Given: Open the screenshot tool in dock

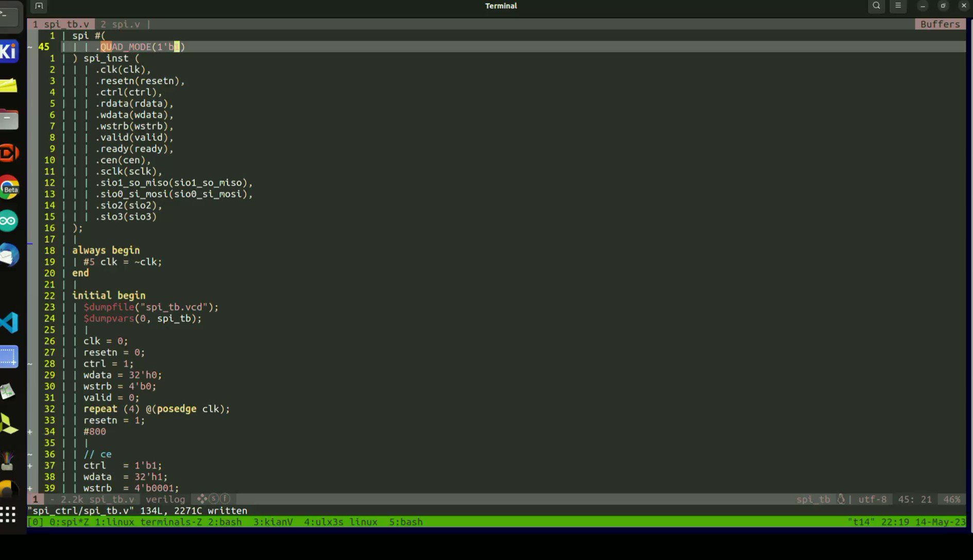Looking at the screenshot, I should [x=9, y=357].
